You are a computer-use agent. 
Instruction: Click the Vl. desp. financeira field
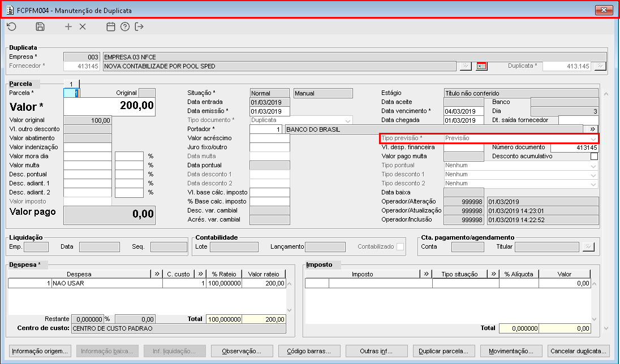point(464,148)
